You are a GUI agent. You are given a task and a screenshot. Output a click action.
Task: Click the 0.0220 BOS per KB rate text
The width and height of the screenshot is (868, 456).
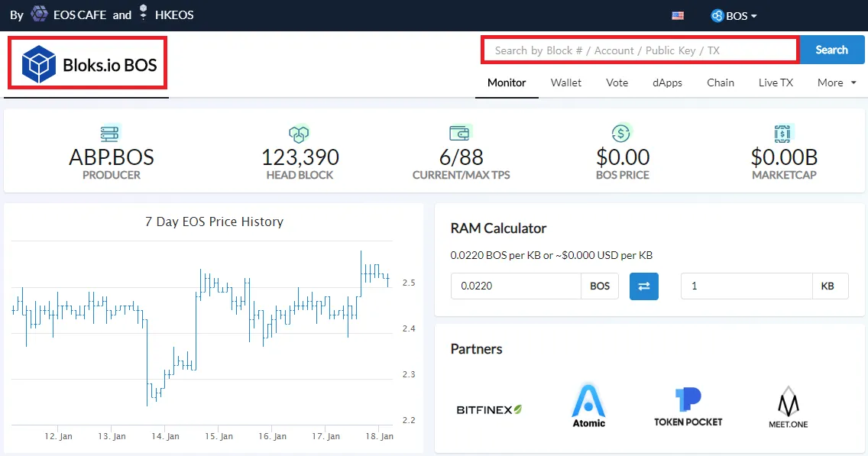[552, 255]
